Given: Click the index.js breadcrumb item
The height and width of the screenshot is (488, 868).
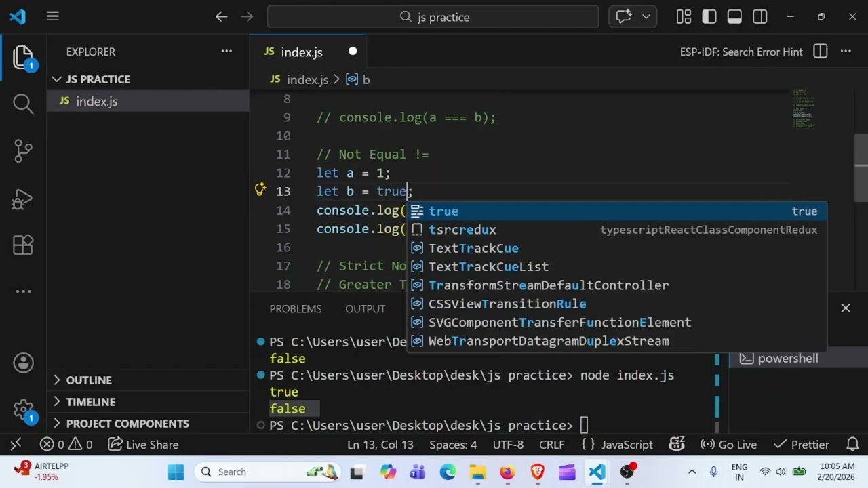Looking at the screenshot, I should tap(299, 80).
